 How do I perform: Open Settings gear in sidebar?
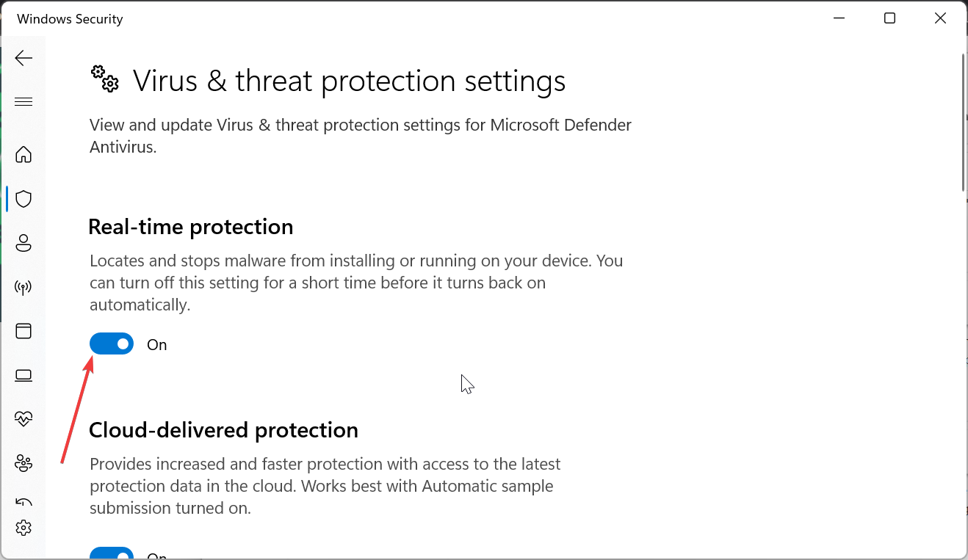click(24, 528)
